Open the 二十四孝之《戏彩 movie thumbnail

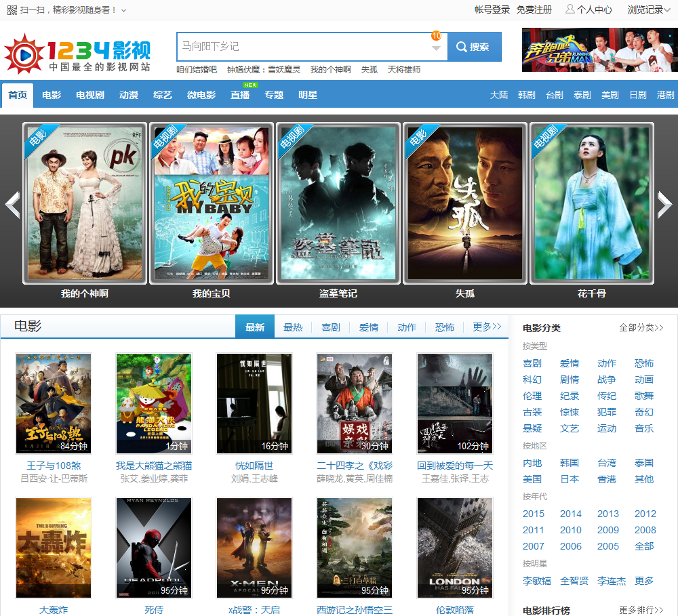355,403
